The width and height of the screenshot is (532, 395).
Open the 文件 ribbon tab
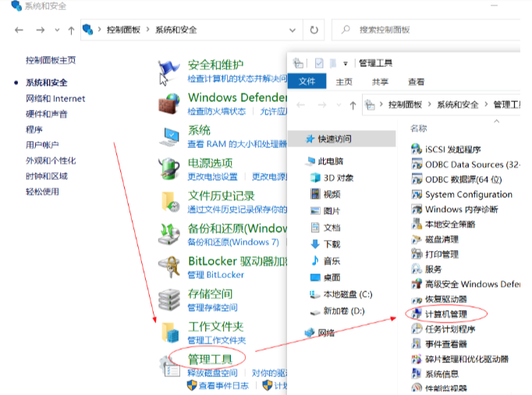(307, 82)
